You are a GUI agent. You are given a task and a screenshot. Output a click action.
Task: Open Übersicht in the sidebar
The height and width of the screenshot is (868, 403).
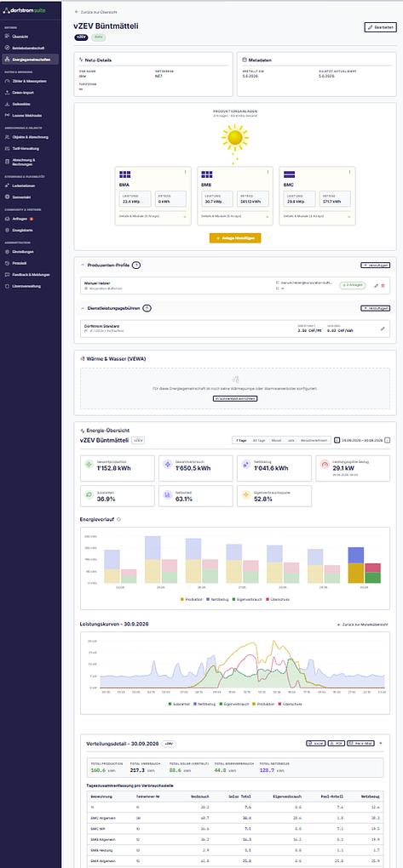click(x=30, y=37)
